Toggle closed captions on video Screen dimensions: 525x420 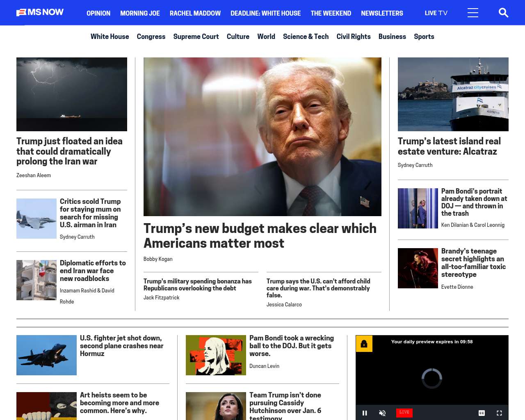coord(482,413)
